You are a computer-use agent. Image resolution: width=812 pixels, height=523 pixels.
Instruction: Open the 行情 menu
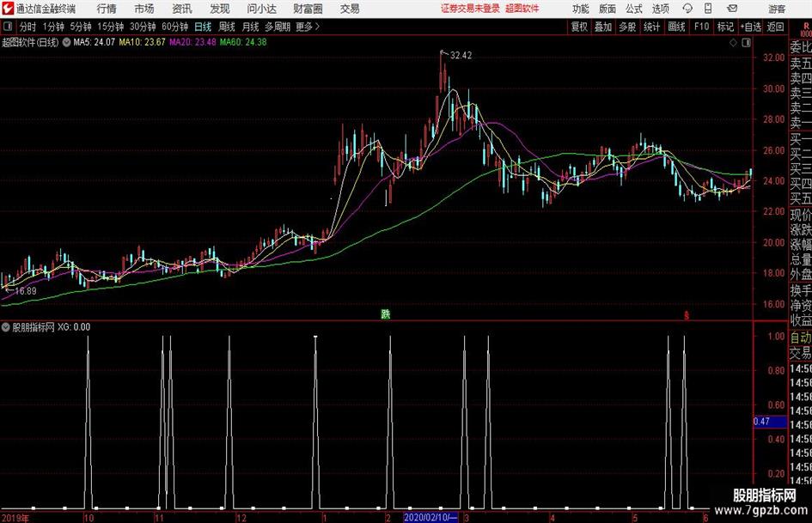point(107,9)
